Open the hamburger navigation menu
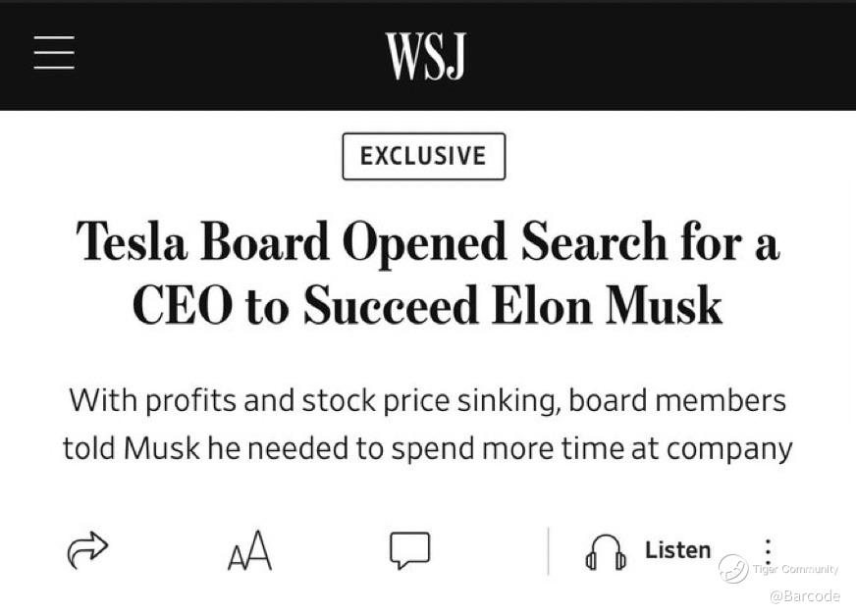The width and height of the screenshot is (856, 616). (54, 53)
